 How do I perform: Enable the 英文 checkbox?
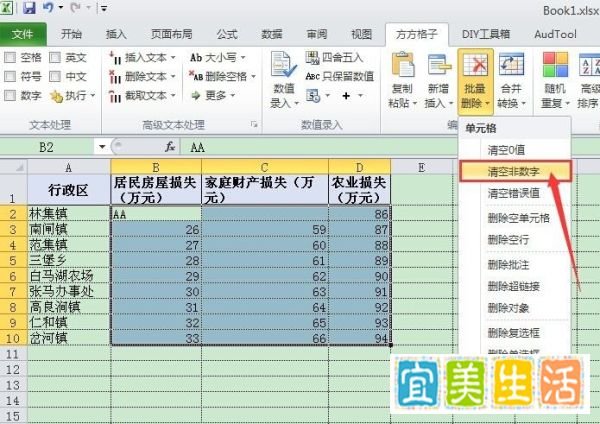55,58
